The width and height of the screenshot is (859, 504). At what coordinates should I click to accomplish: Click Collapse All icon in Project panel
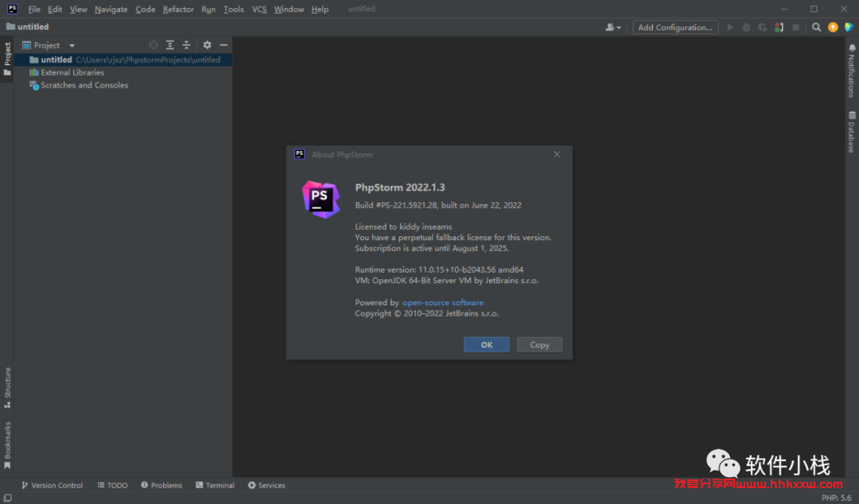coord(186,45)
